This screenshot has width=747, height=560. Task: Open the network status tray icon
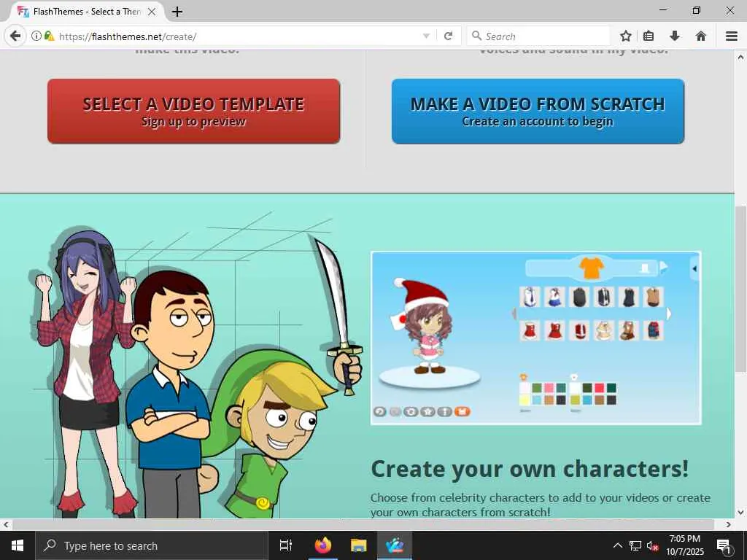click(x=635, y=545)
